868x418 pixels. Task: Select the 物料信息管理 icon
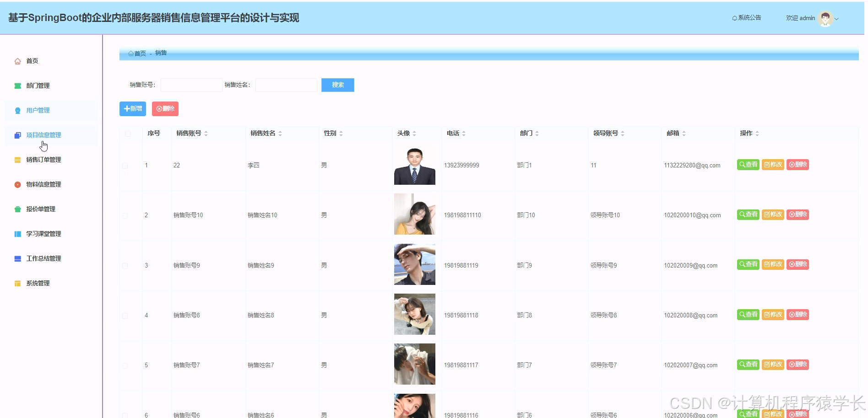click(17, 184)
